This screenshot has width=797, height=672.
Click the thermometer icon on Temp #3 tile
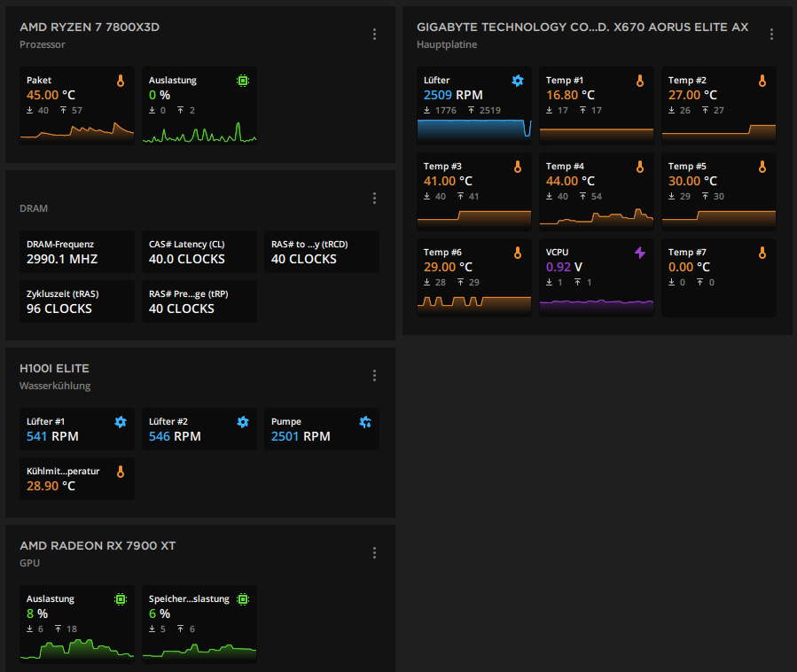518,166
